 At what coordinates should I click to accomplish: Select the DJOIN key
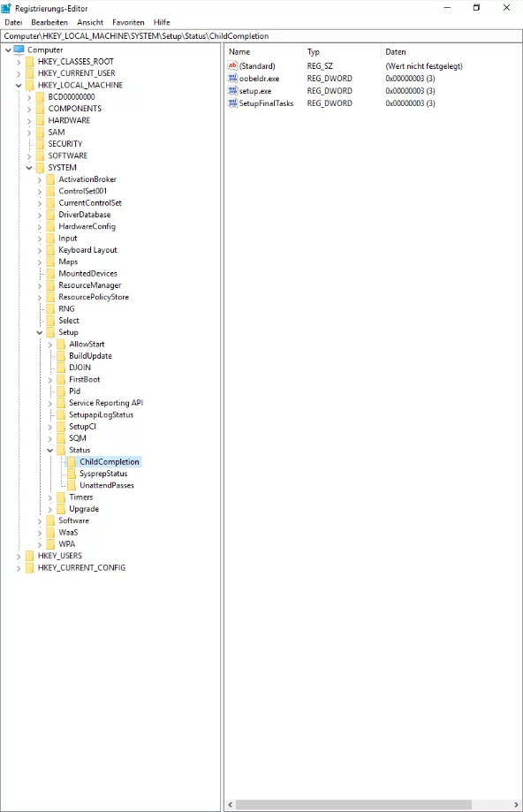80,368
